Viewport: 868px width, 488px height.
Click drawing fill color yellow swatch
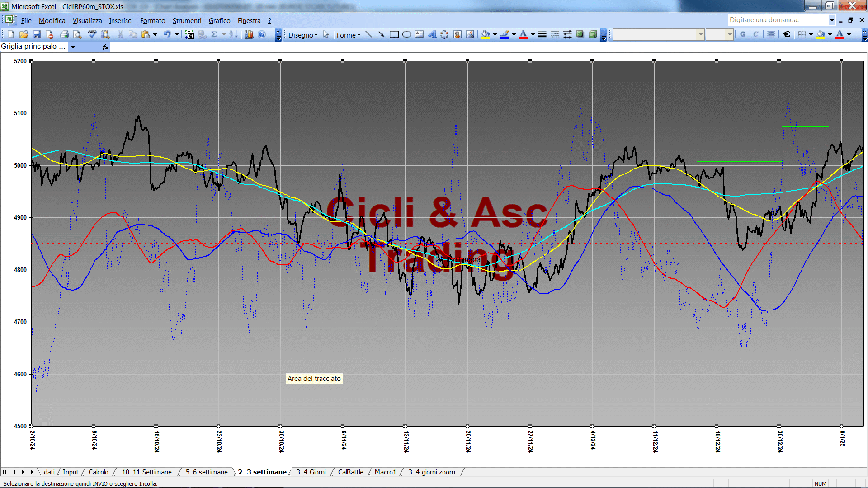pyautogui.click(x=485, y=34)
